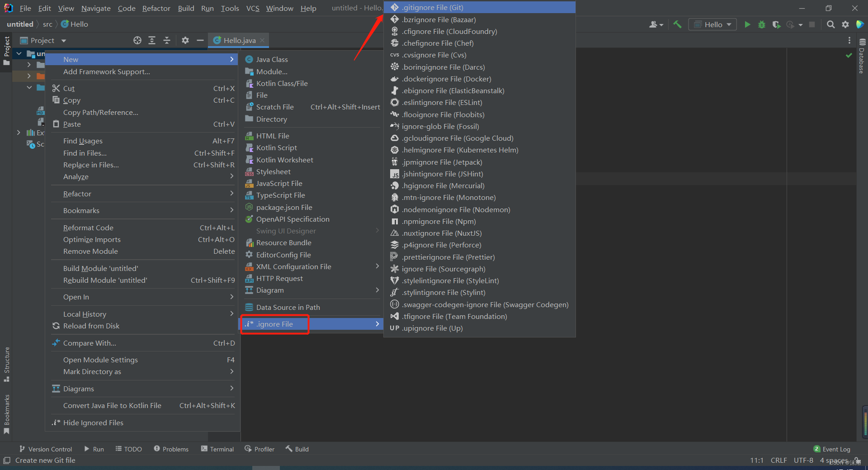Click Collapse All icon in Project panel

[167, 40]
